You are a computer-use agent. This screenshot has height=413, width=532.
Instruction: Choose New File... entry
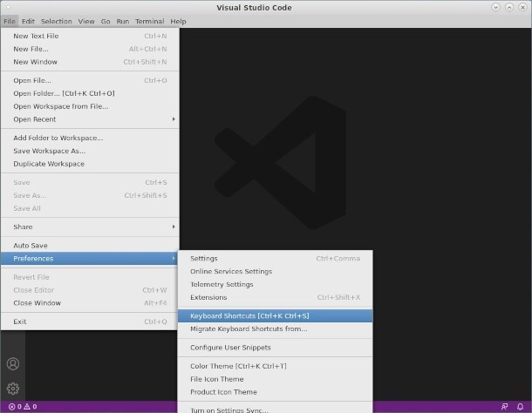coord(90,49)
